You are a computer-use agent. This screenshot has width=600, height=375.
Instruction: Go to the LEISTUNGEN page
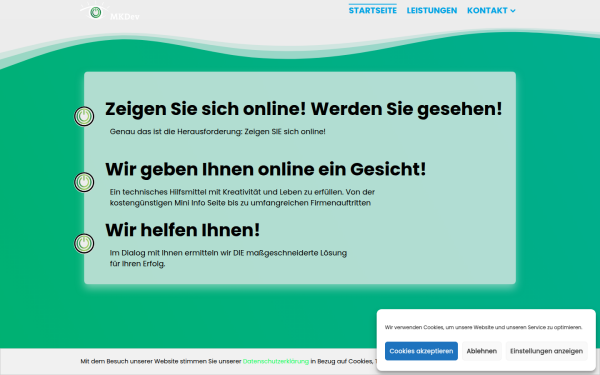(432, 10)
